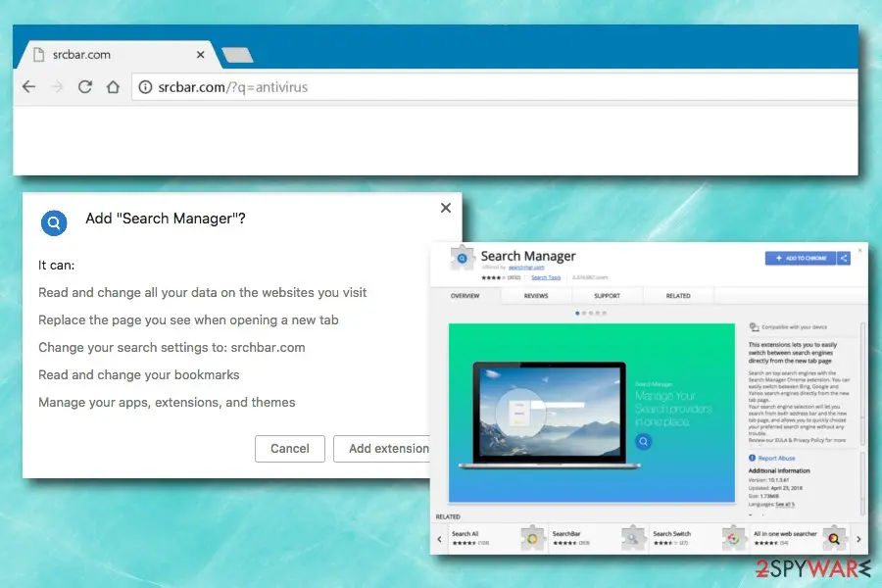Switch to the Related tab

click(678, 295)
